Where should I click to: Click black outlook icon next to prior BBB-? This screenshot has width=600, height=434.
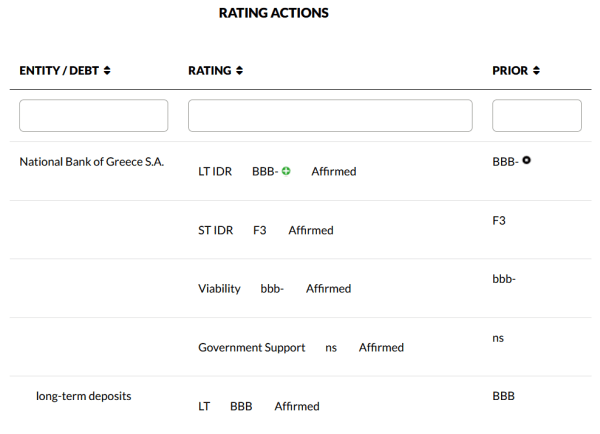(x=527, y=160)
